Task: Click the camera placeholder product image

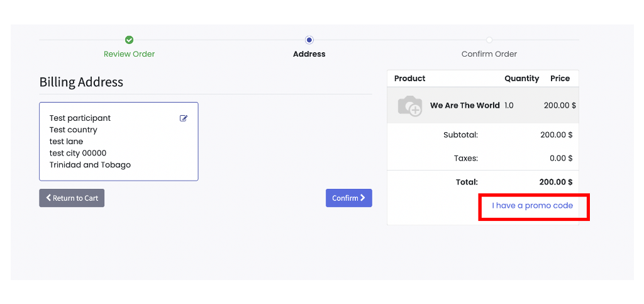Action: coord(410,106)
